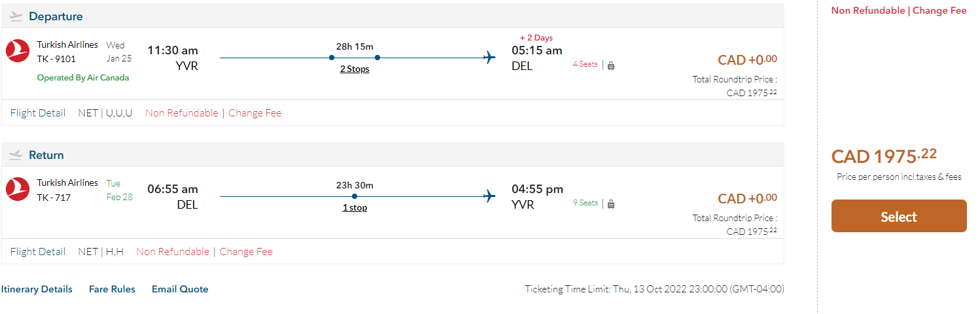This screenshot has width=980, height=314.
Task: Click the departure flight Change Fee link
Action: [255, 113]
